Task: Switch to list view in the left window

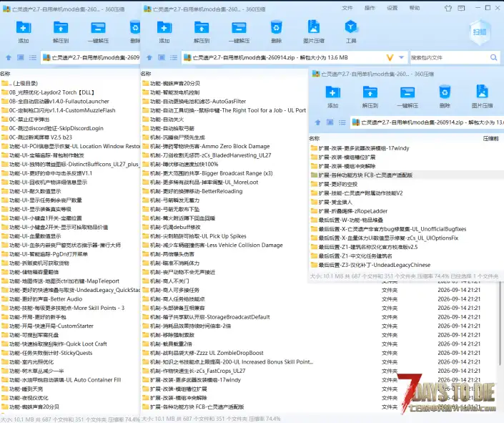Action: (x=33, y=58)
